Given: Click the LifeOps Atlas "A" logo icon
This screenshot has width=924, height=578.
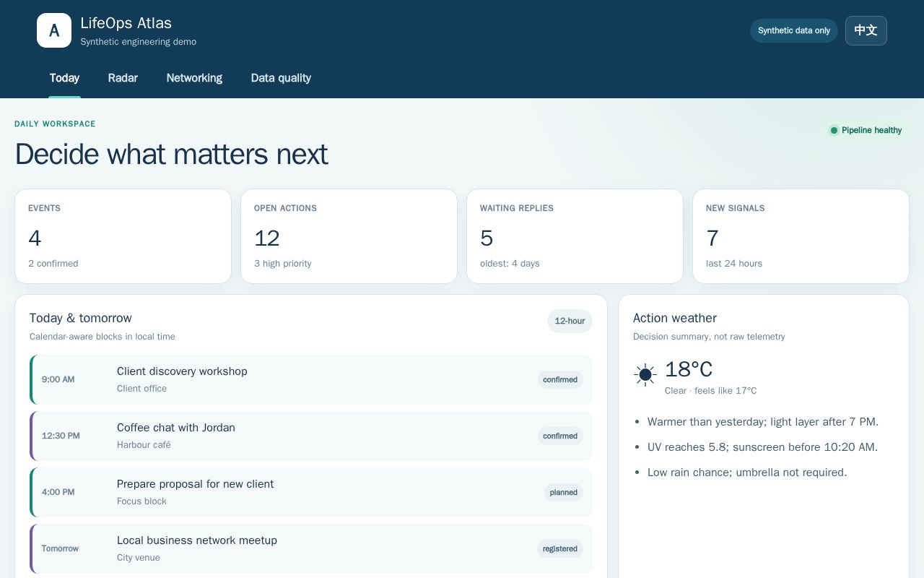Looking at the screenshot, I should 54,30.
